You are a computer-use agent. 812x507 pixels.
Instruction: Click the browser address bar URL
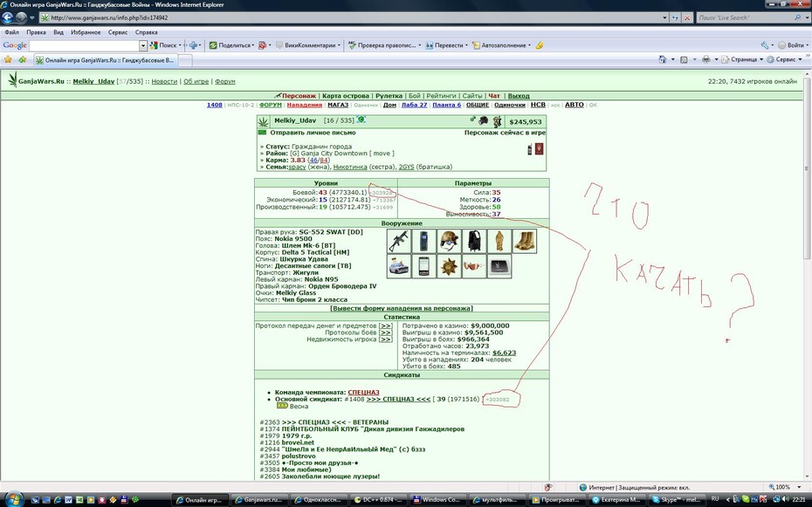(352, 17)
